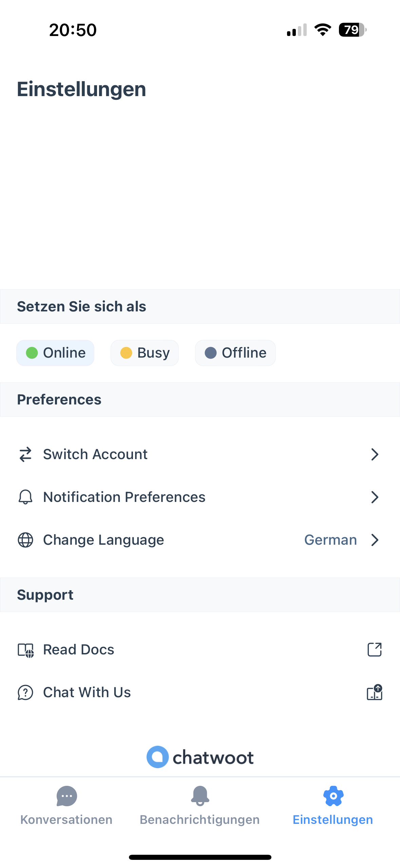Tap the Notification Preferences bell icon
The image size is (400, 868).
(25, 497)
